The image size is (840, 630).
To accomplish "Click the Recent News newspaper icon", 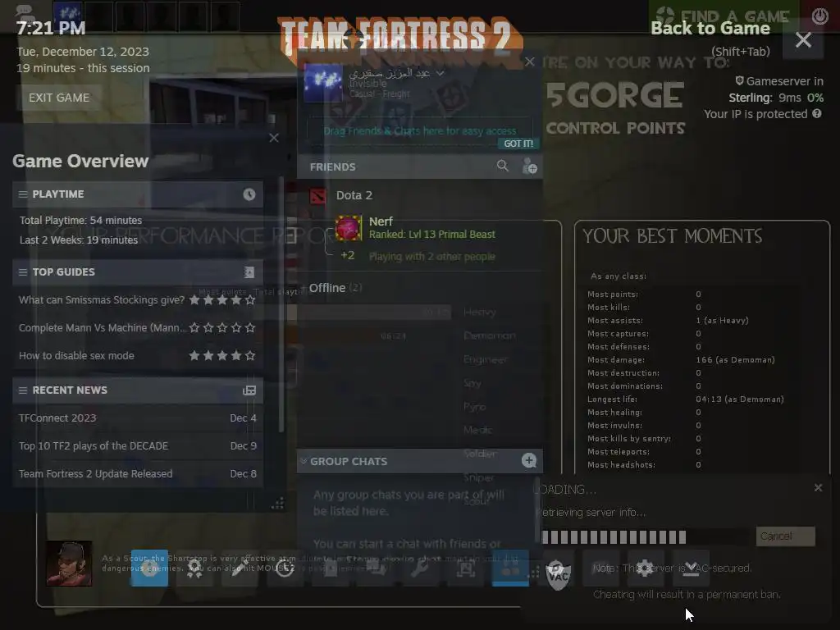I will 249,390.
